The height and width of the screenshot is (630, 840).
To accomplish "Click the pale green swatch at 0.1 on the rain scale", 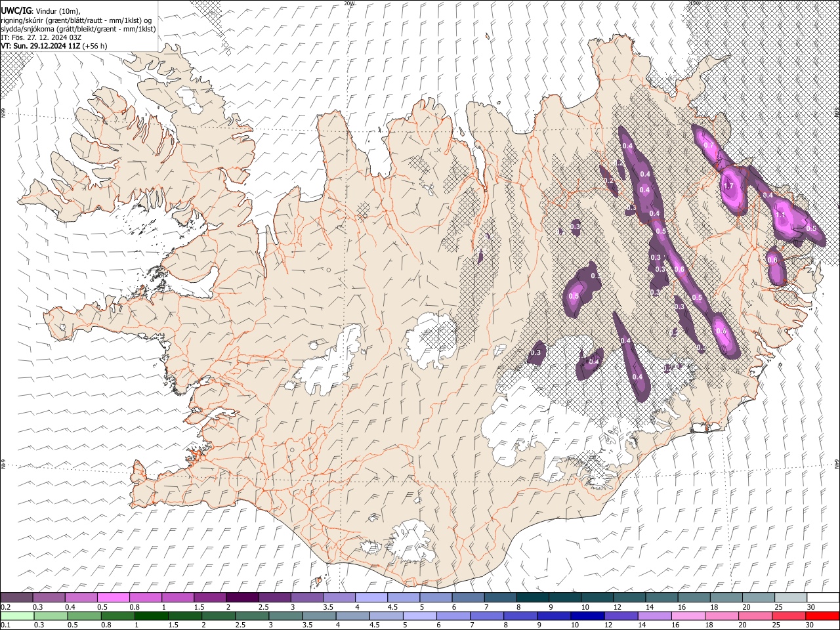I will coord(17,616).
